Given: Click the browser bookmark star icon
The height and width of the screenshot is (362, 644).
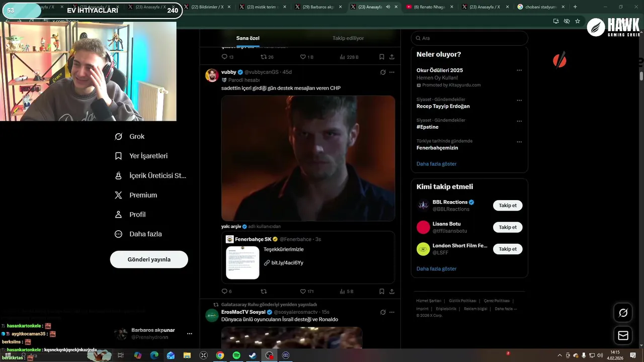Looking at the screenshot, I should click(x=578, y=21).
